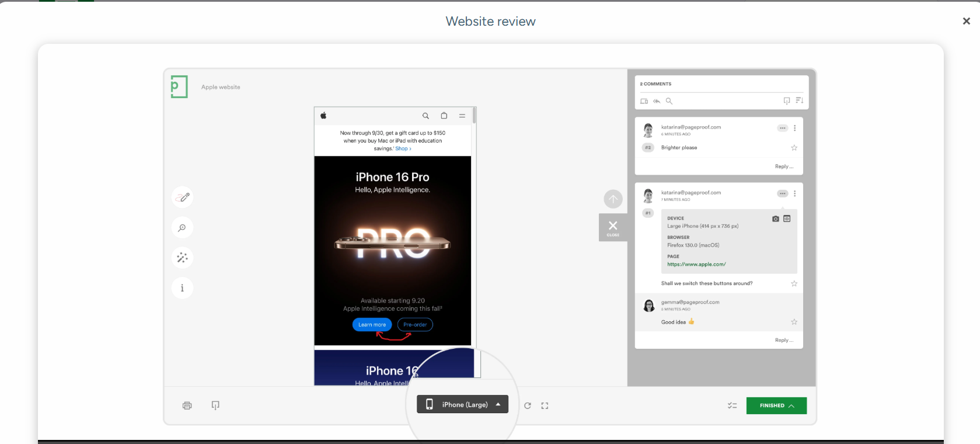This screenshot has height=444, width=980.
Task: Click 'Shall we switch these buttons around?' text
Action: tap(707, 283)
